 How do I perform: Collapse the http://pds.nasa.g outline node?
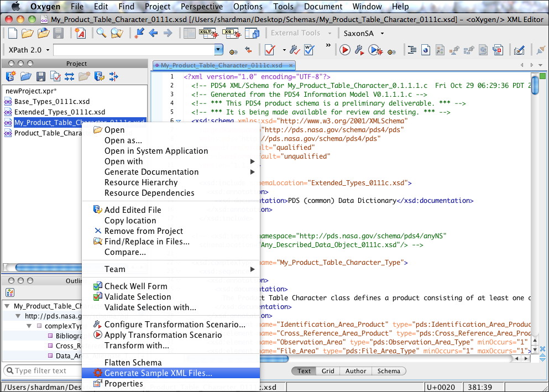pos(18,316)
